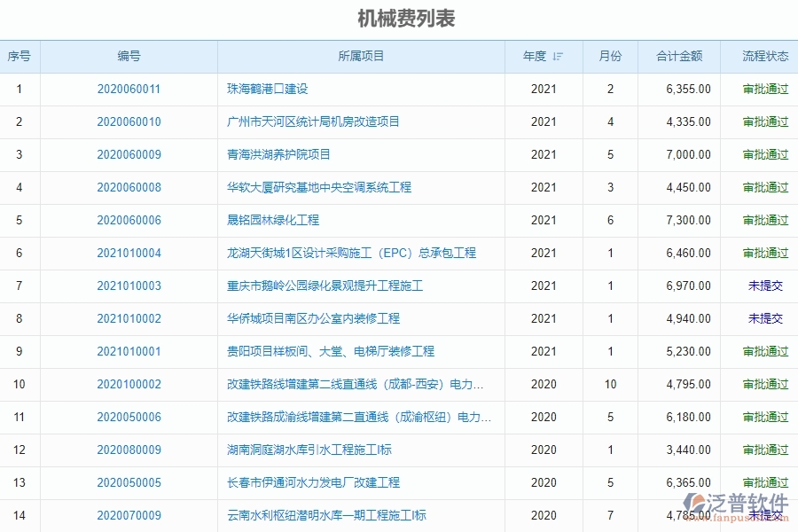This screenshot has width=798, height=532.
Task: Click 编号 link 2020060011
Action: point(127,89)
